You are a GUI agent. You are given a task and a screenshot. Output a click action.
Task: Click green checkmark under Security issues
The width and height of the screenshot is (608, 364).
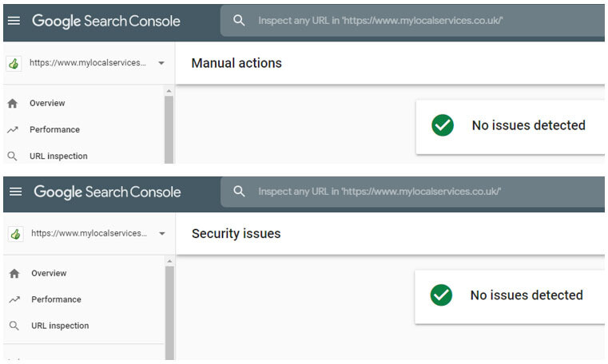click(x=440, y=295)
